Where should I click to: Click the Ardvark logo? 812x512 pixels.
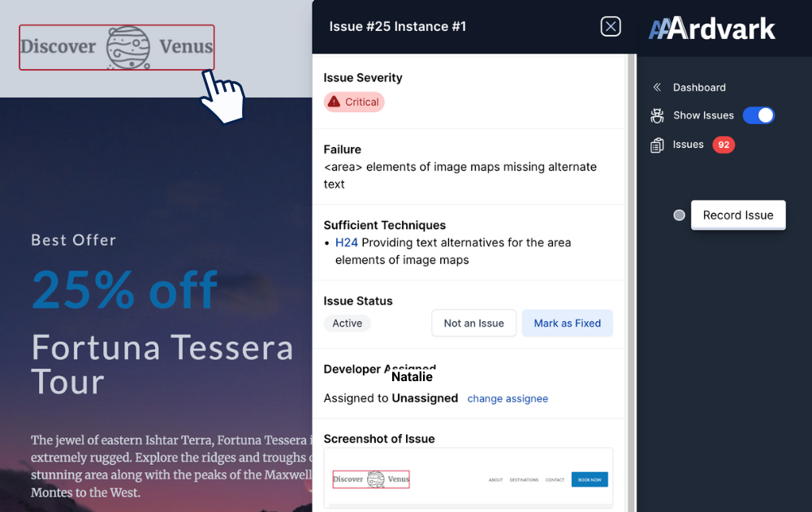click(x=712, y=29)
